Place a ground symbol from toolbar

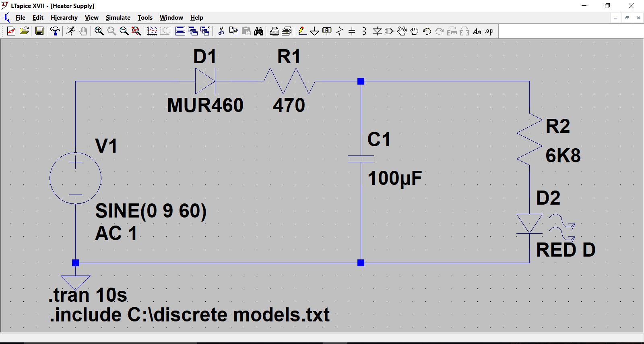315,31
